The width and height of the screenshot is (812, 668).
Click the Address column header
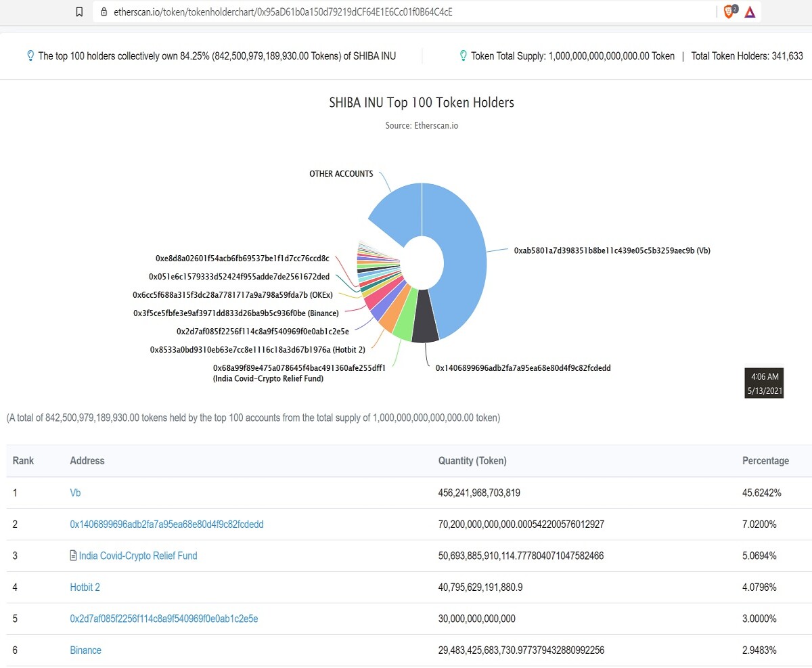(87, 461)
